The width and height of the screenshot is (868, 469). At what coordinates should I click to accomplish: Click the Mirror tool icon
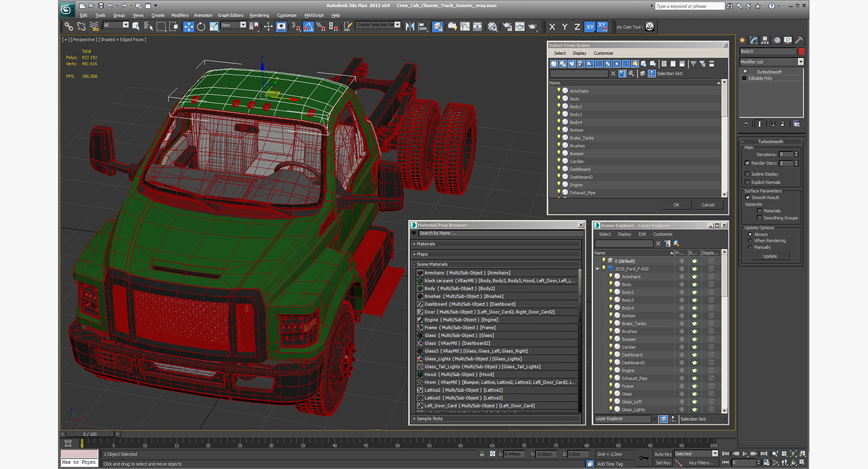pos(410,26)
